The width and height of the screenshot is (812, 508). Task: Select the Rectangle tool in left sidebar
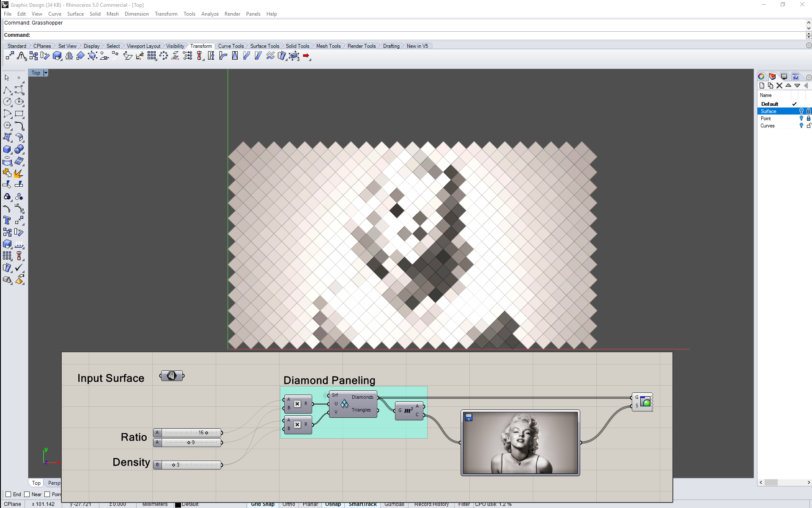[19, 114]
